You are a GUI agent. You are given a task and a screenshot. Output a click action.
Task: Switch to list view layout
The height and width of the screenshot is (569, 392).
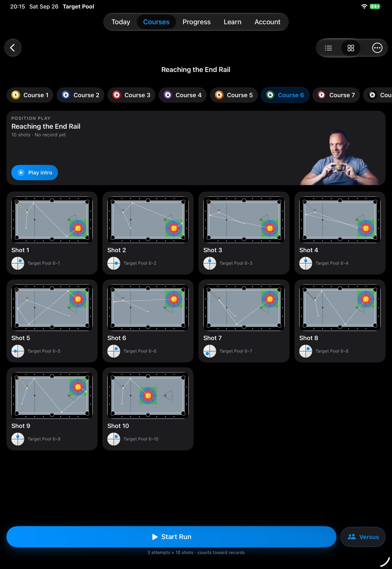click(328, 48)
